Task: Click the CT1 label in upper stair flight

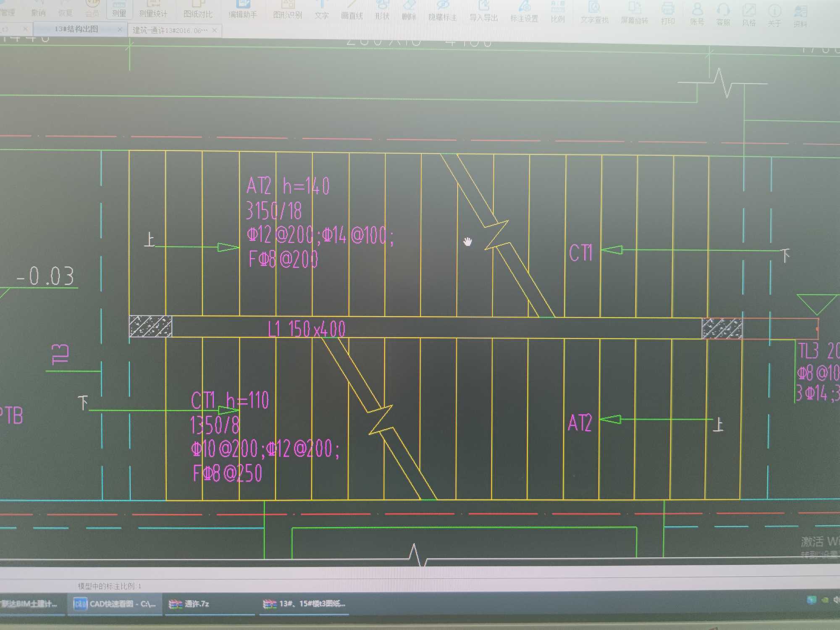Action: click(x=581, y=253)
